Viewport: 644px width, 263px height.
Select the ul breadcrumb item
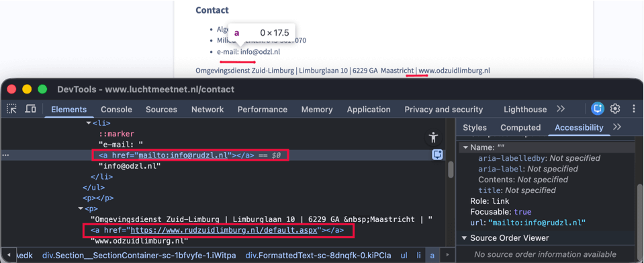(404, 255)
